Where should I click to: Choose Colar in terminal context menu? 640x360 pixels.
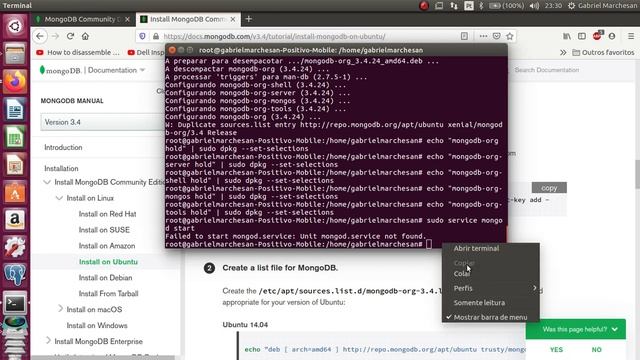[x=491, y=274]
